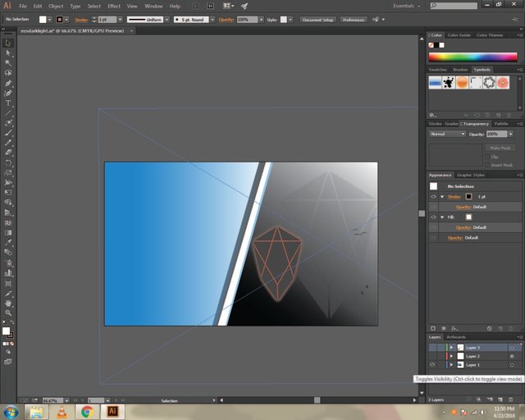Toggle Stroke attribute visibility in Appearance

click(x=432, y=197)
